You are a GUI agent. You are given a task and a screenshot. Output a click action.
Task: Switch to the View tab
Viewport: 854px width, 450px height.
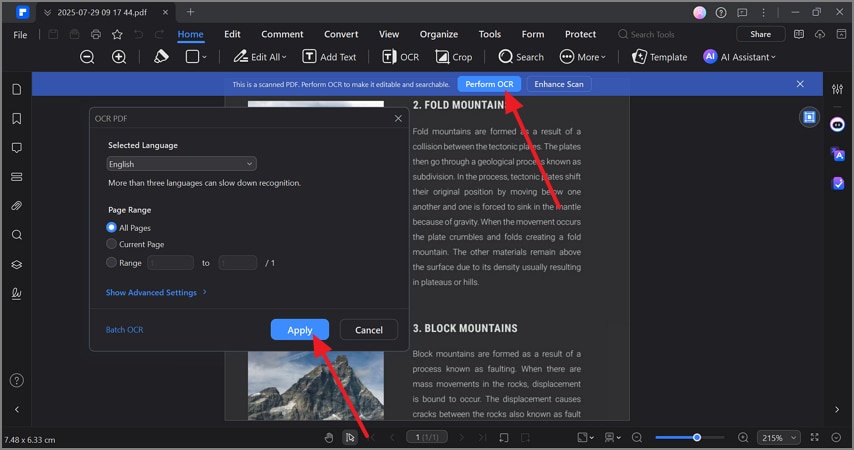click(x=389, y=34)
